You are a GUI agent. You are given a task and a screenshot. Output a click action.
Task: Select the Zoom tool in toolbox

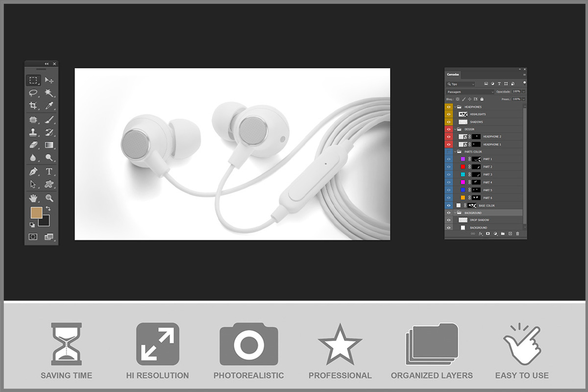pos(49,198)
